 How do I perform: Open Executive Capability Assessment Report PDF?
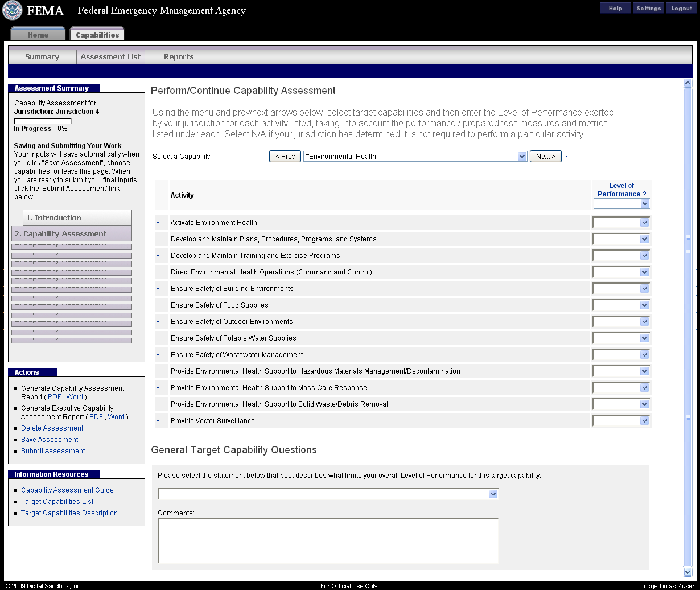point(96,417)
